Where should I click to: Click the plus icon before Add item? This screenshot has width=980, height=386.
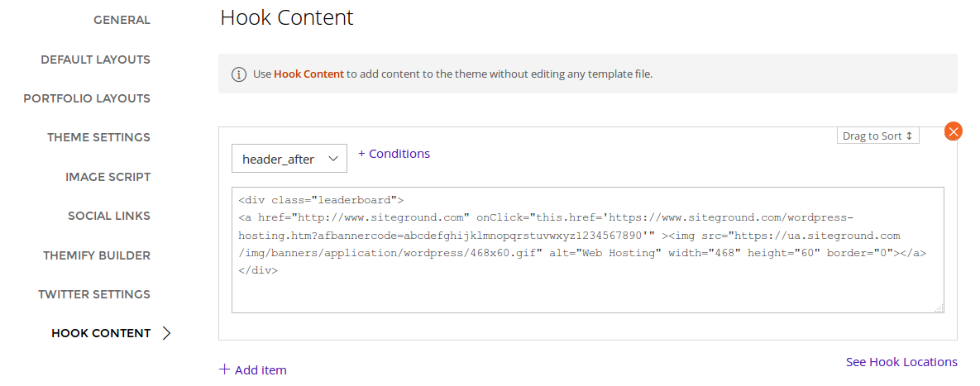tap(224, 369)
